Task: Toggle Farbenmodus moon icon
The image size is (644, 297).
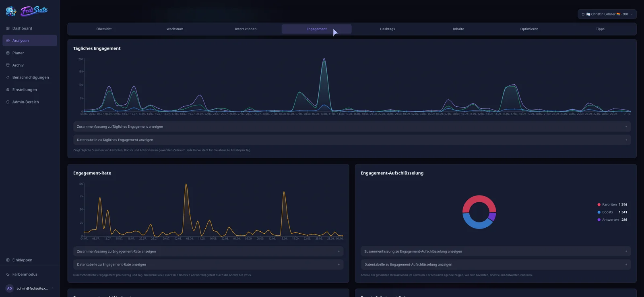Action: [x=8, y=274]
